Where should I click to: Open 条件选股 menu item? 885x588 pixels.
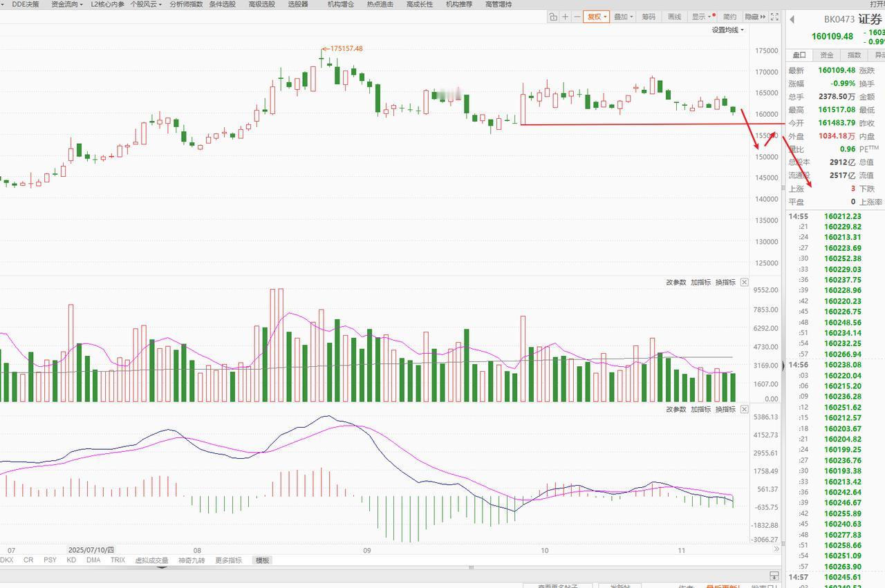point(223,4)
